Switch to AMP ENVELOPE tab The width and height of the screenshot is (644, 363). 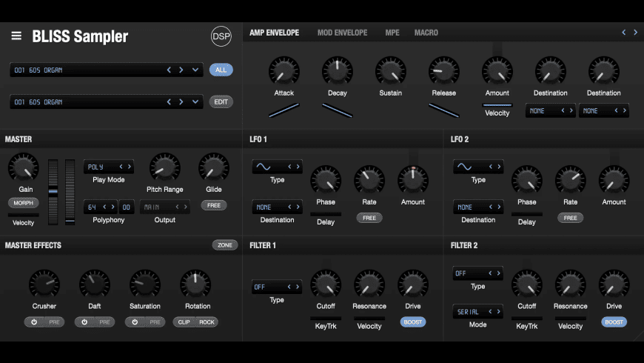275,33
